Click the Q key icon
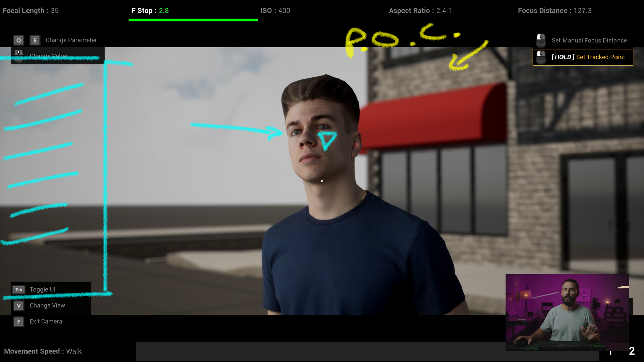644x362 pixels. click(x=19, y=40)
